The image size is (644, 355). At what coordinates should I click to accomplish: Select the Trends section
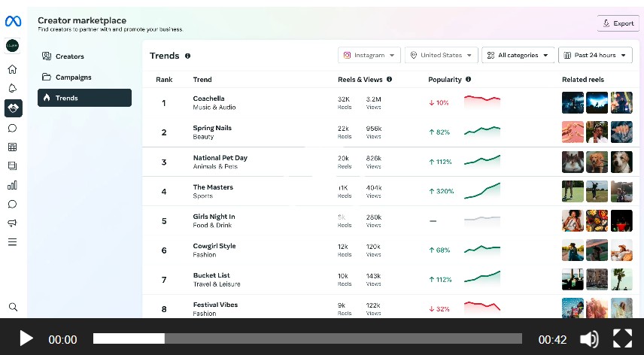click(84, 98)
